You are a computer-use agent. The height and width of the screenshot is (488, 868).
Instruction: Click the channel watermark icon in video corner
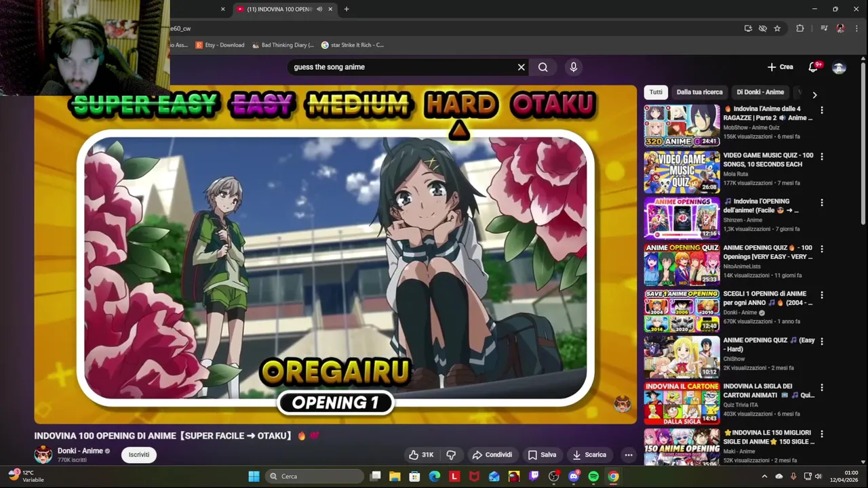pos(622,404)
